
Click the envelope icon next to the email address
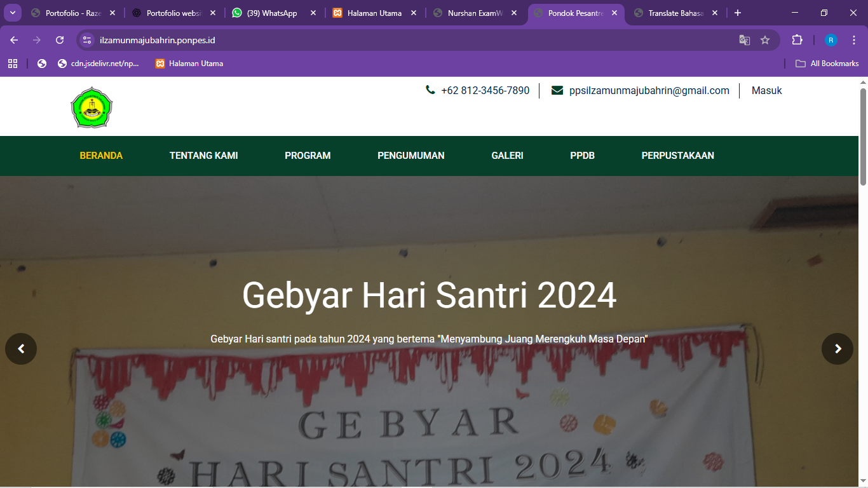(557, 90)
